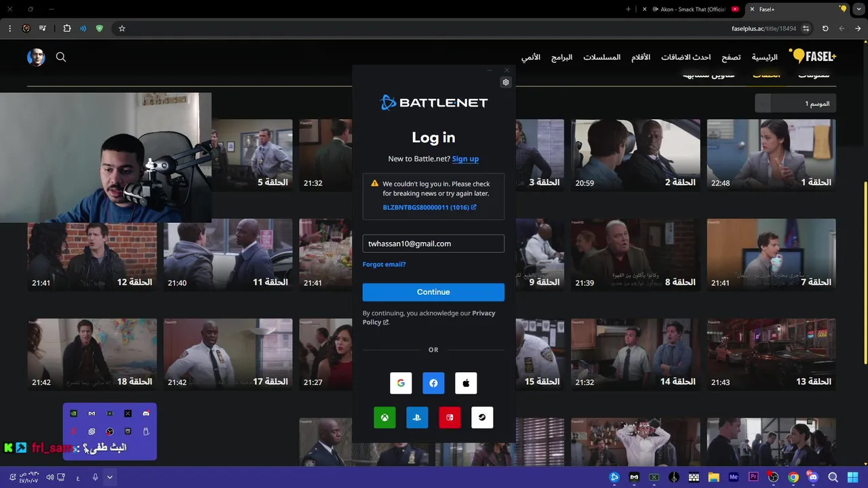
Task: Click safely remove hardware tray icon
Action: tap(146, 431)
